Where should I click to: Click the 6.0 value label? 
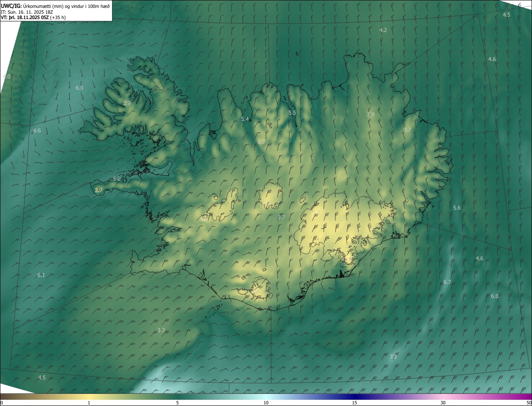pos(495,296)
